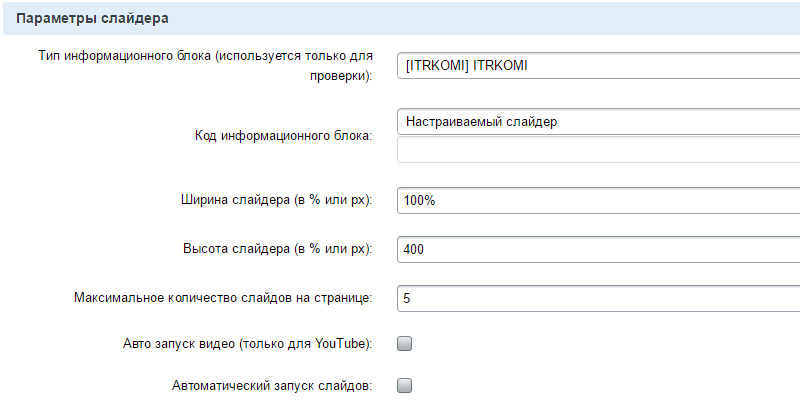This screenshot has width=800, height=400.
Task: Click the 'Авто запуск видео' label
Action: point(245,344)
